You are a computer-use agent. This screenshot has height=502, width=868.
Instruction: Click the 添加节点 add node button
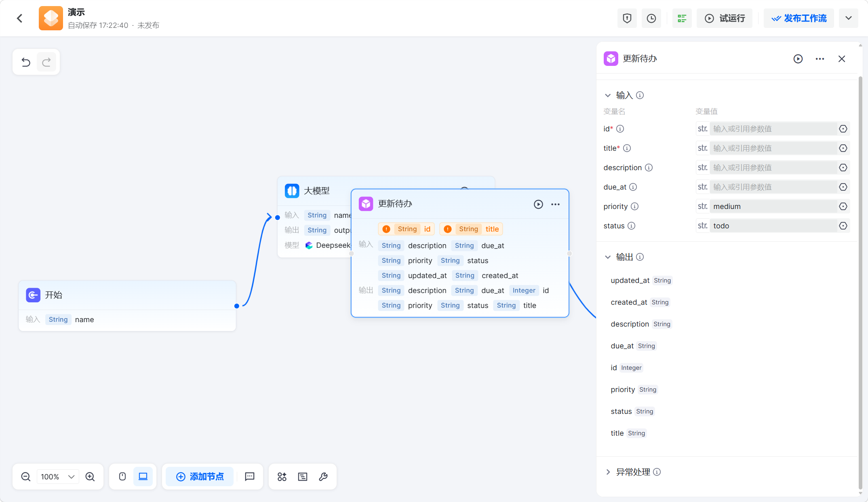coord(200,477)
